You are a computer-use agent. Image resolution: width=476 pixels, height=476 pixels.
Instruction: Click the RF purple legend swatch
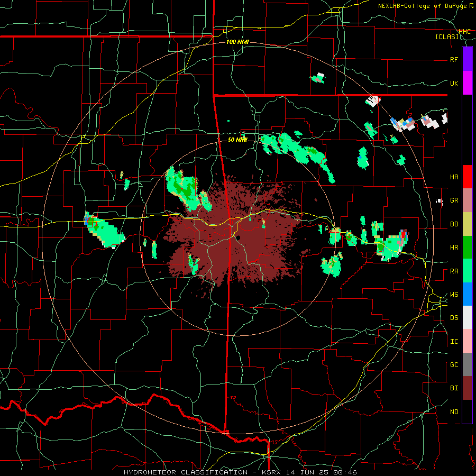[467, 59]
